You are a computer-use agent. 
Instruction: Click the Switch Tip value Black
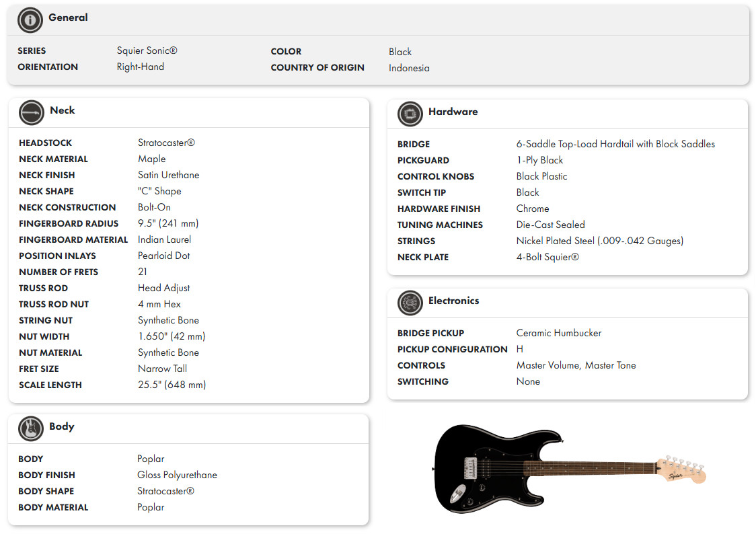(x=528, y=192)
